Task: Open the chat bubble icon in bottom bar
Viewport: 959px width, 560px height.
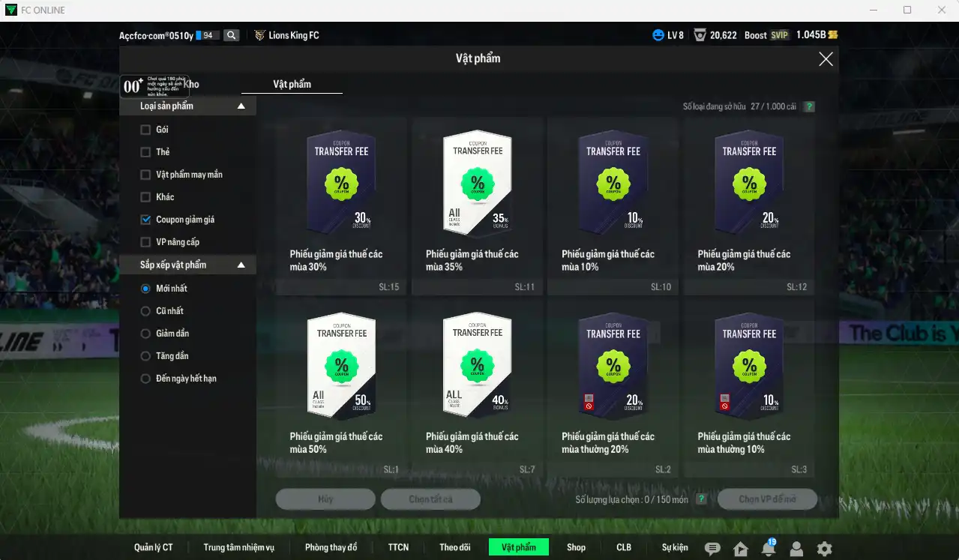Action: click(x=712, y=549)
